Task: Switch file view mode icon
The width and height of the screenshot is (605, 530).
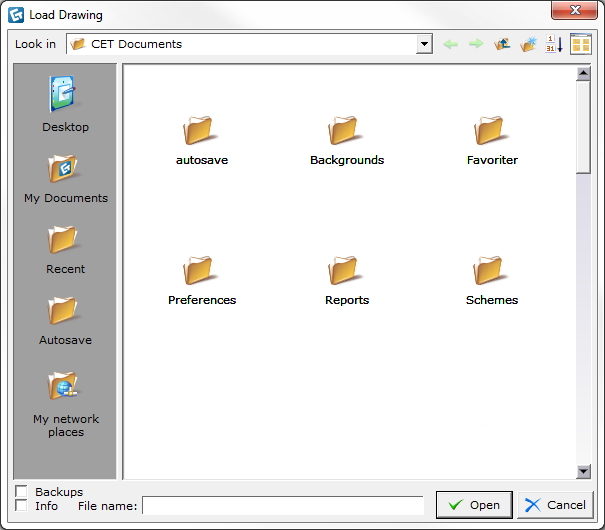Action: point(580,44)
